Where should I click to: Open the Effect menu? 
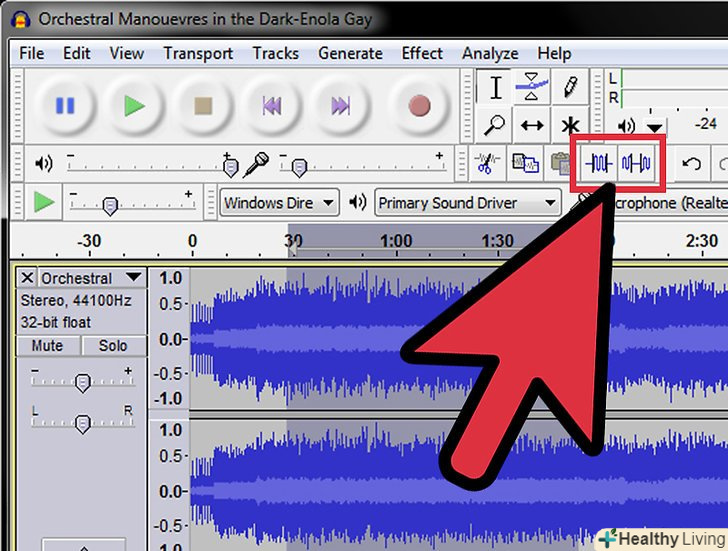pyautogui.click(x=422, y=53)
